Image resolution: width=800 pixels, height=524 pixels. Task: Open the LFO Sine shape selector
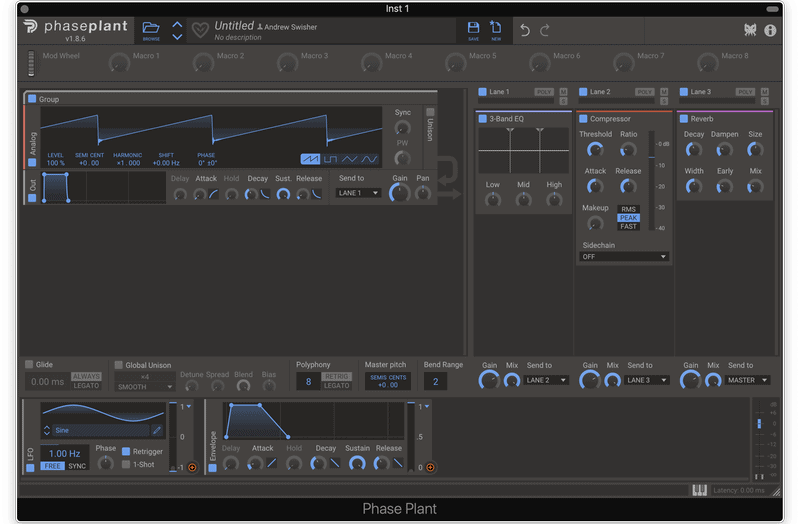101,430
